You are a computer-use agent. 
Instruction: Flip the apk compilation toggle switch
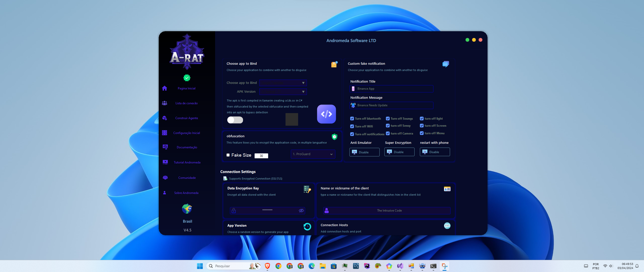tap(235, 120)
